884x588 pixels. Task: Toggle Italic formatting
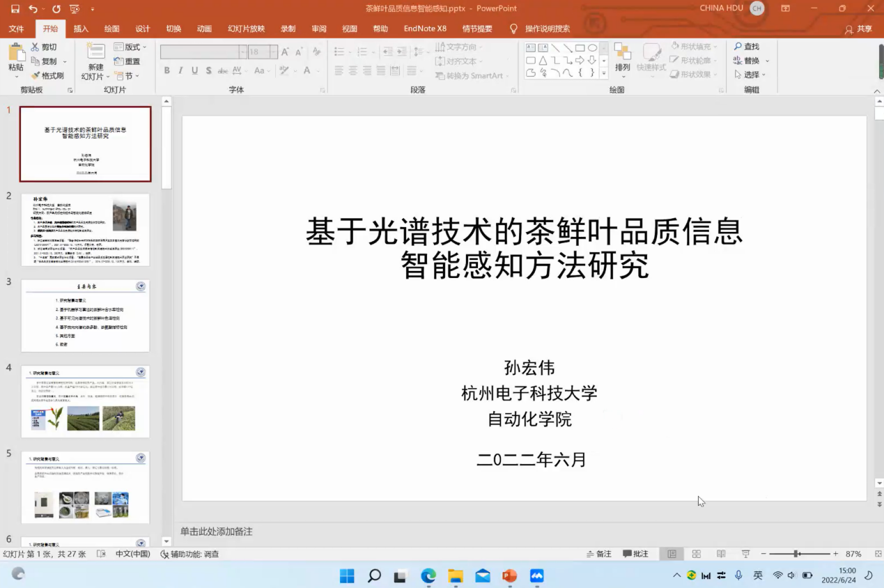pos(181,70)
